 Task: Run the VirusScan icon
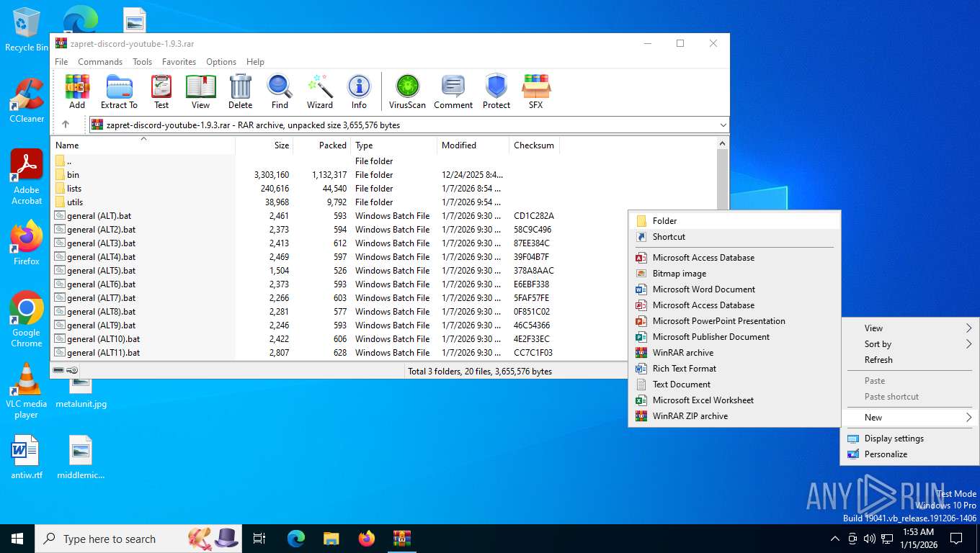[x=407, y=91]
